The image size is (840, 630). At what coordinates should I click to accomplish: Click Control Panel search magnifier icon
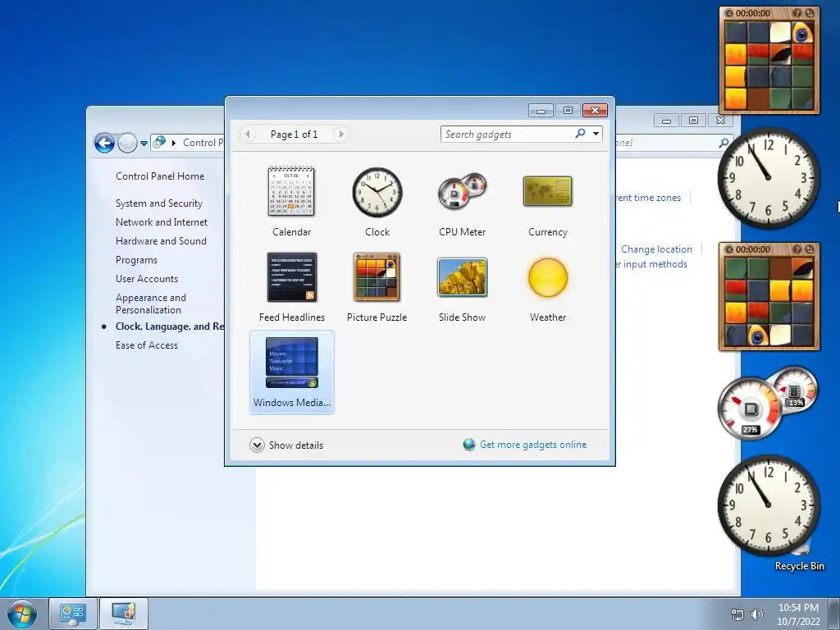(x=724, y=143)
